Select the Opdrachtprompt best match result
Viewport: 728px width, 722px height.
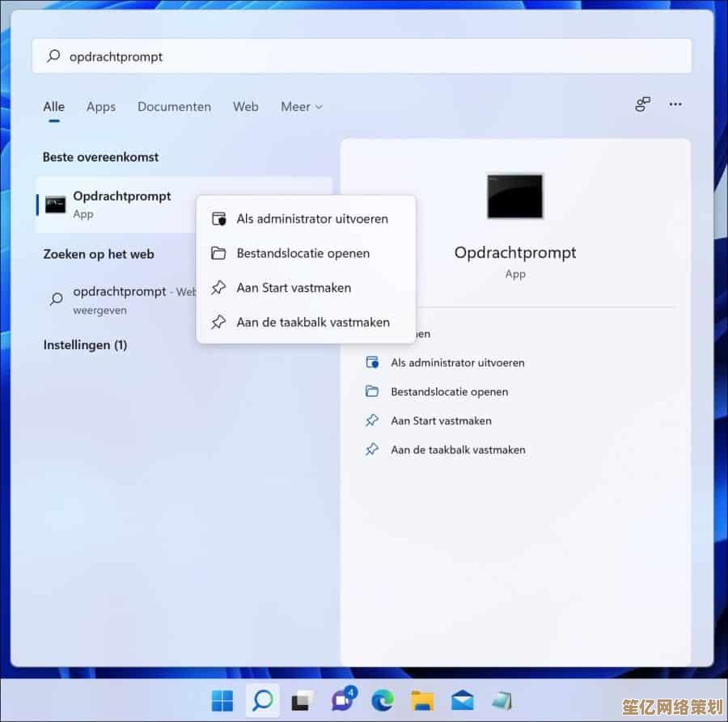point(116,205)
